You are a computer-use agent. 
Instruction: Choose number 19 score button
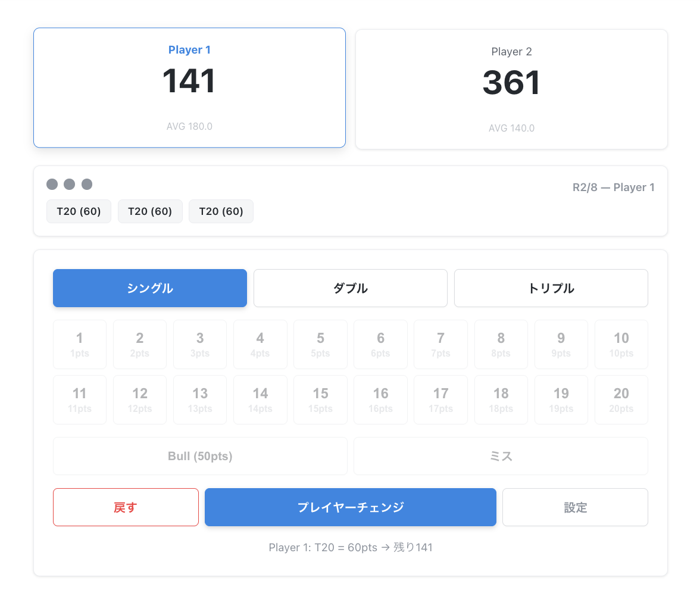(561, 399)
